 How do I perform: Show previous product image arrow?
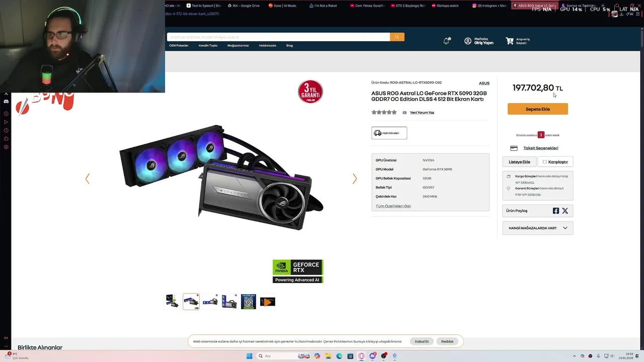point(88,178)
